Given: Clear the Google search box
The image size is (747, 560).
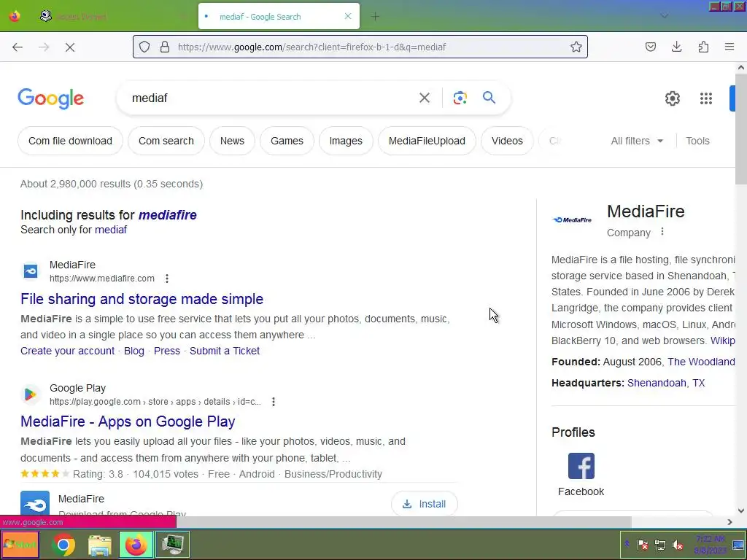Looking at the screenshot, I should coord(425,98).
